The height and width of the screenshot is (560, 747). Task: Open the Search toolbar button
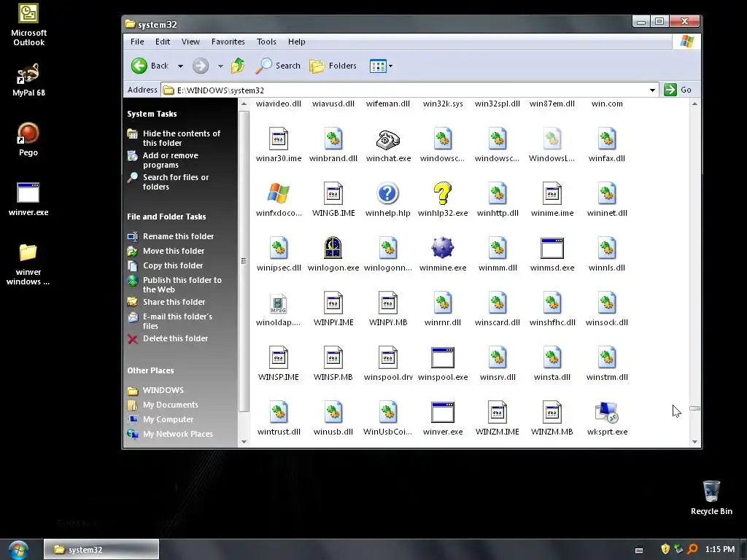(278, 66)
